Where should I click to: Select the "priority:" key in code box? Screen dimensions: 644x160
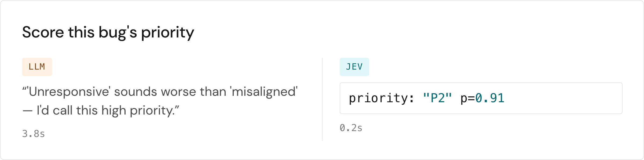[x=381, y=98]
